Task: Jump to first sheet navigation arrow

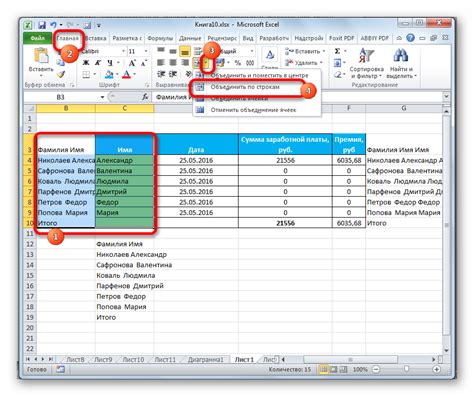Action: tap(28, 359)
